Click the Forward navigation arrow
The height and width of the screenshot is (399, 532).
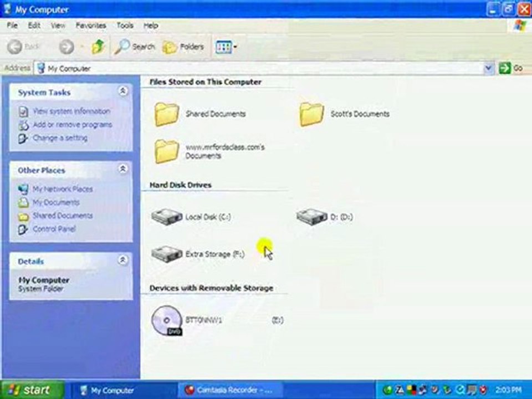point(66,47)
